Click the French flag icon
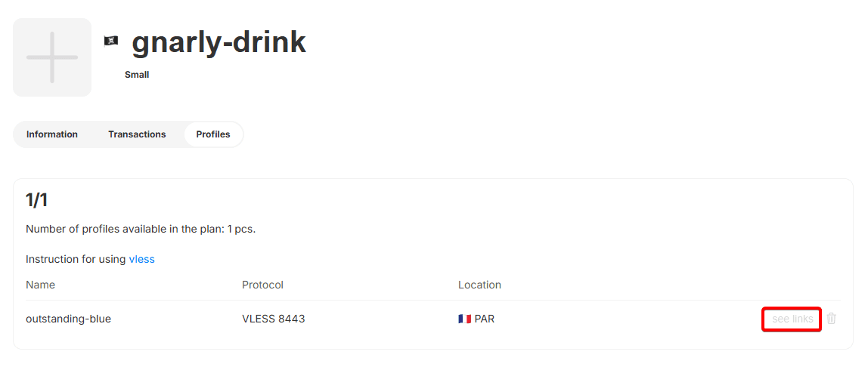Screen dimensions: 868x367 [464, 319]
